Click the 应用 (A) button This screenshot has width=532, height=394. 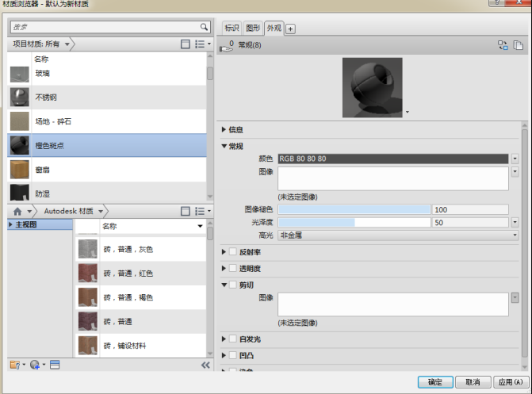pos(511,382)
